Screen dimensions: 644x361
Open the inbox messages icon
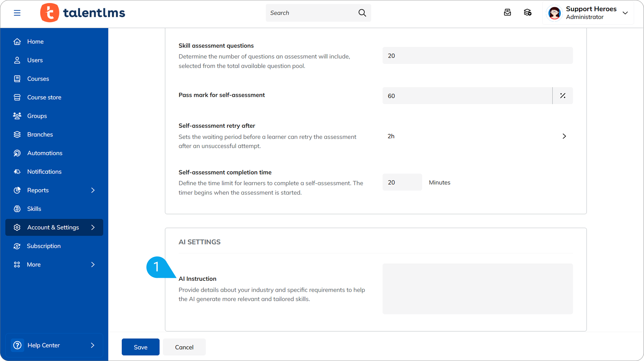pyautogui.click(x=507, y=12)
